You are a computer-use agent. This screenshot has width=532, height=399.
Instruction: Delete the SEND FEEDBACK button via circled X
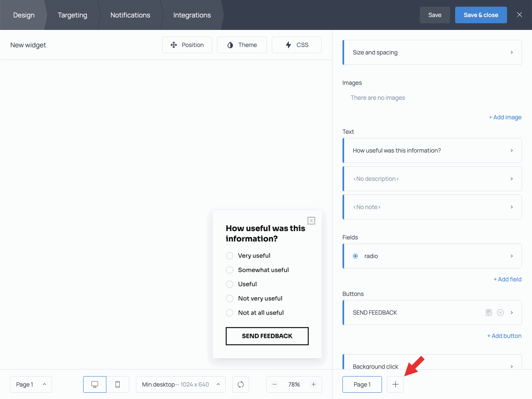coord(500,313)
